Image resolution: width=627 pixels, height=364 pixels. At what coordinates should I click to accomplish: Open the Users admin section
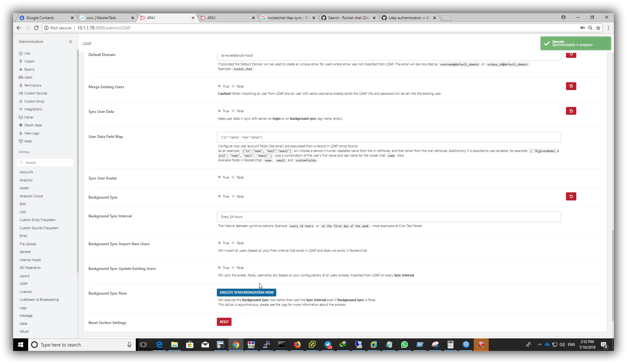coord(28,77)
